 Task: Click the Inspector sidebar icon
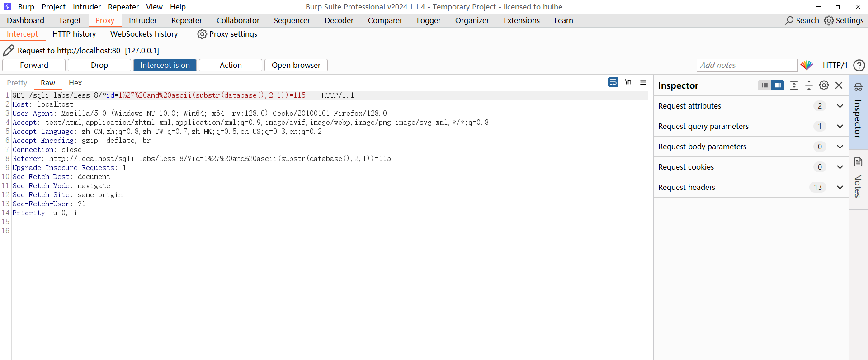coord(858,87)
